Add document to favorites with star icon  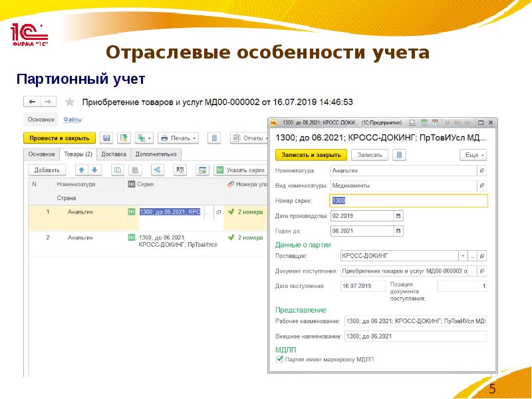tap(70, 102)
